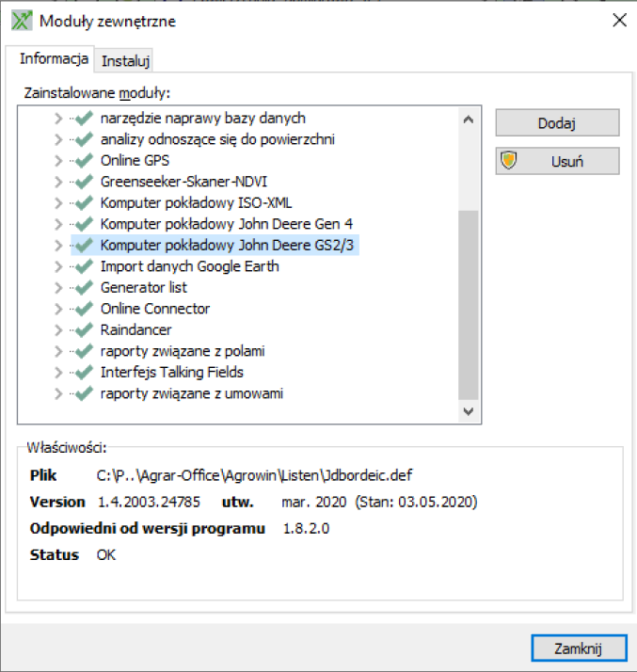Click the application logo in the title bar
This screenshot has width=637, height=672.
22,21
